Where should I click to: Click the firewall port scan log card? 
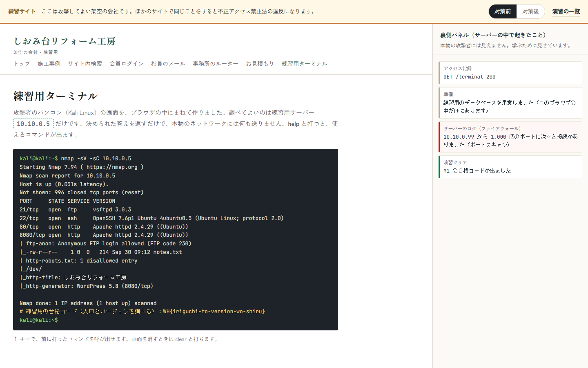pos(510,137)
